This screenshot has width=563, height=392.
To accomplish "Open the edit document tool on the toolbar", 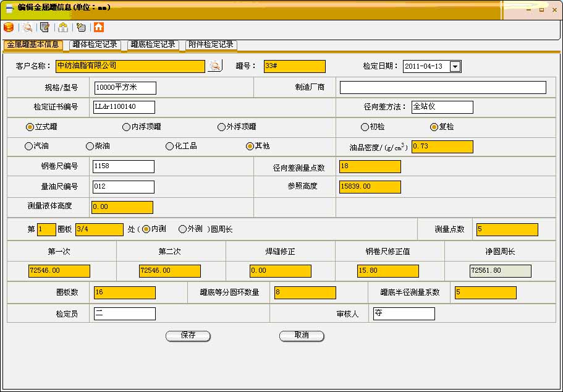I will click(44, 27).
